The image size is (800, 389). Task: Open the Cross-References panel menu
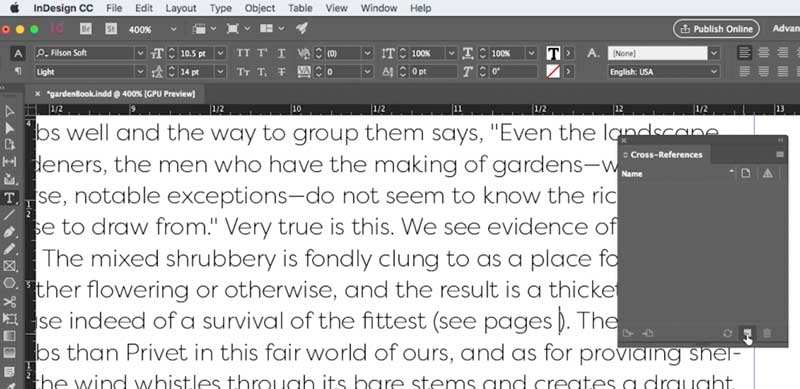pyautogui.click(x=780, y=155)
